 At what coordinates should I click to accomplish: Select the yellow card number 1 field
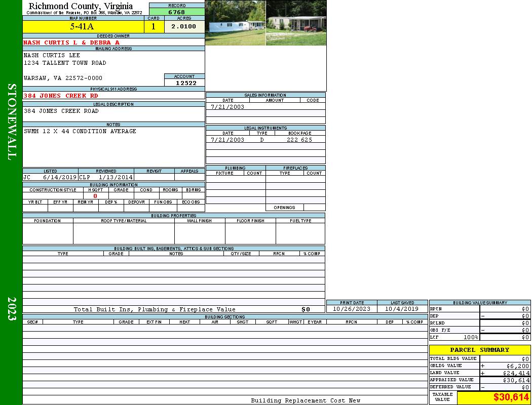pos(154,27)
